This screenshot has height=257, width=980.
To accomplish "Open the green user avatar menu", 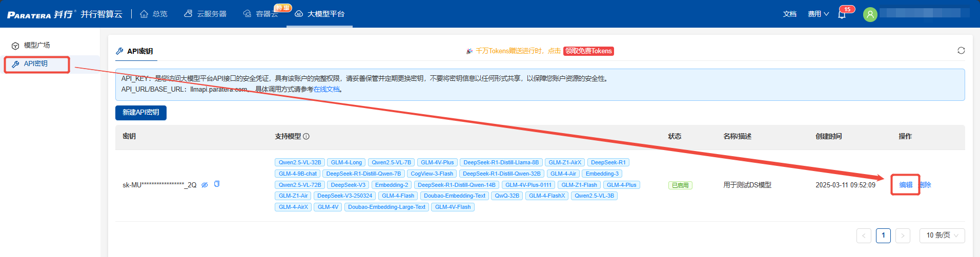I will click(870, 14).
